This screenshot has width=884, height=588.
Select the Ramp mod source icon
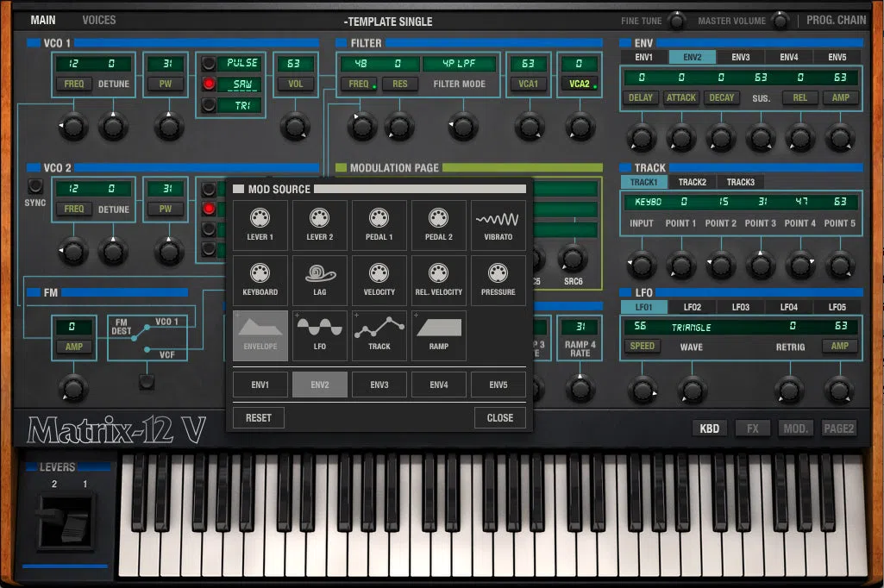pyautogui.click(x=439, y=335)
